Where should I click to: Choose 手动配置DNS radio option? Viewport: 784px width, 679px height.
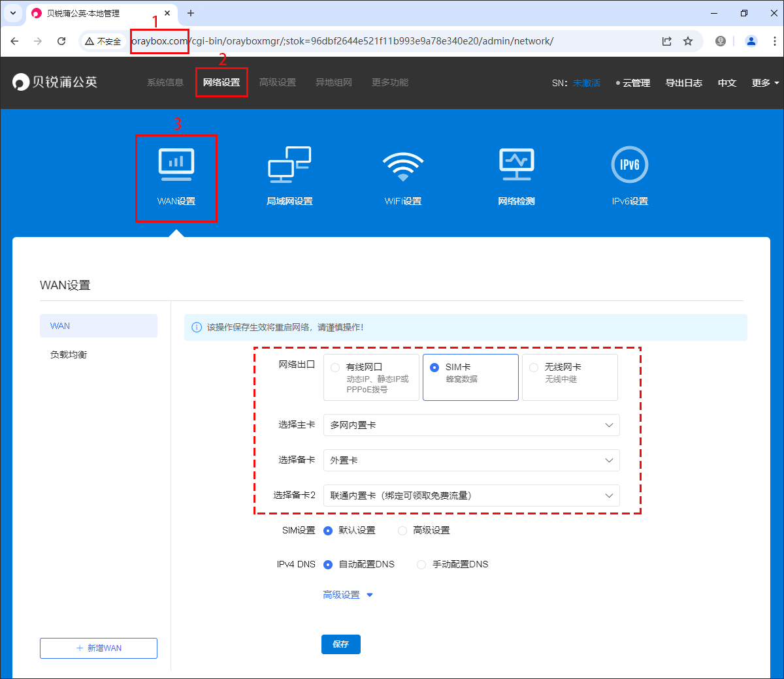point(421,565)
